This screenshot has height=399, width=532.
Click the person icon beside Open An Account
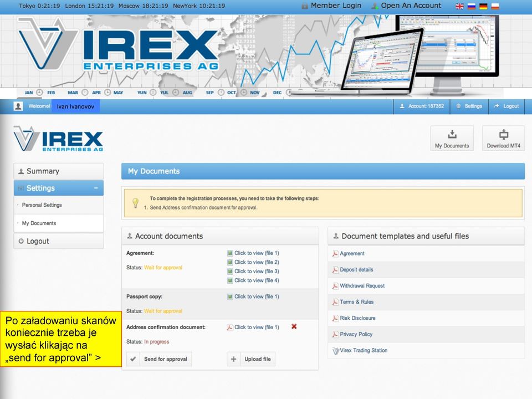[375, 6]
